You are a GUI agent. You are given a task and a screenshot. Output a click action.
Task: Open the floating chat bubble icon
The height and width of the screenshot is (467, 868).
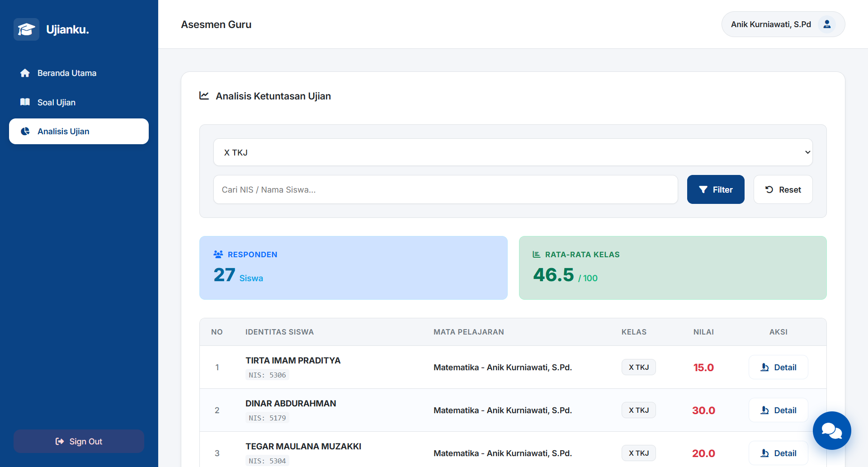point(832,430)
